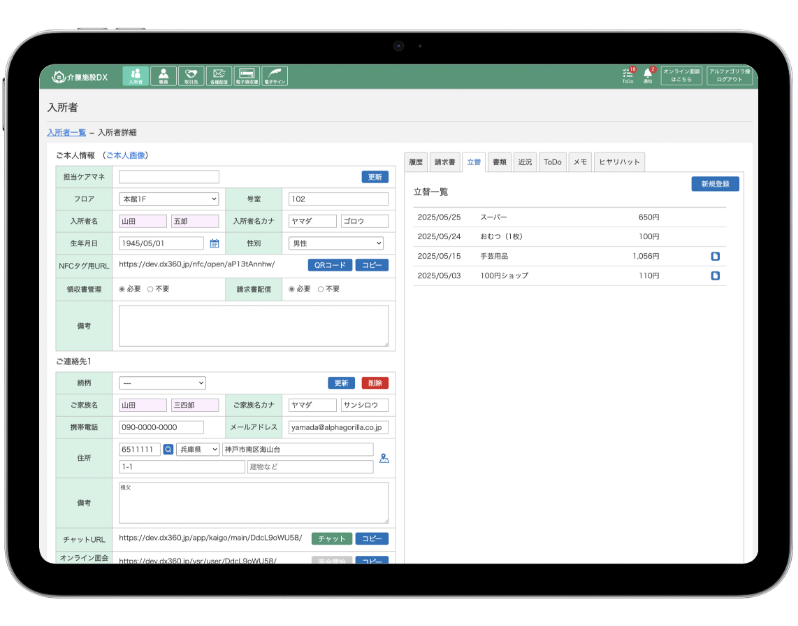798x626 pixels.
Task: Follow the 入所者一覧 breadcrumb link
Action: (x=66, y=132)
